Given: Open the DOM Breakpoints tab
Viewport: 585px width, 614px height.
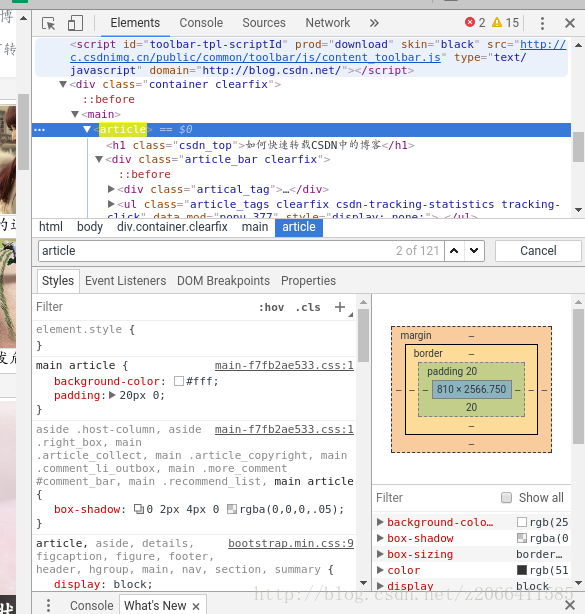Looking at the screenshot, I should pos(223,281).
